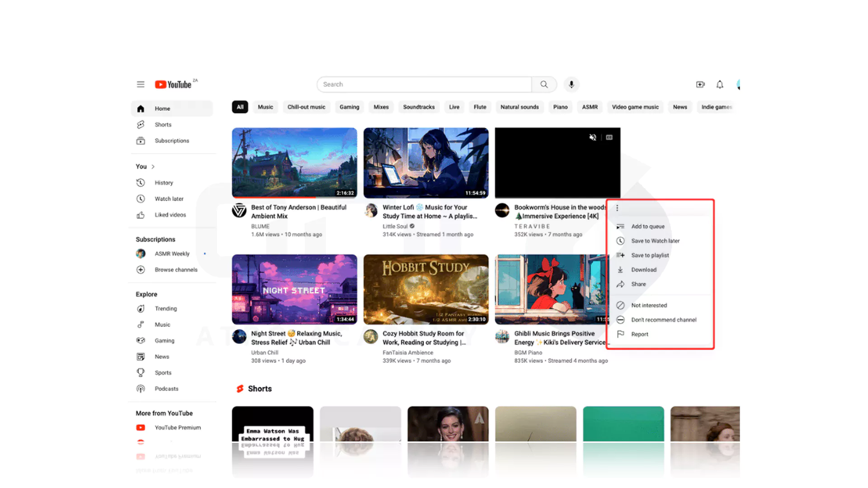
Task: Choose Save to Watch later
Action: (660, 241)
